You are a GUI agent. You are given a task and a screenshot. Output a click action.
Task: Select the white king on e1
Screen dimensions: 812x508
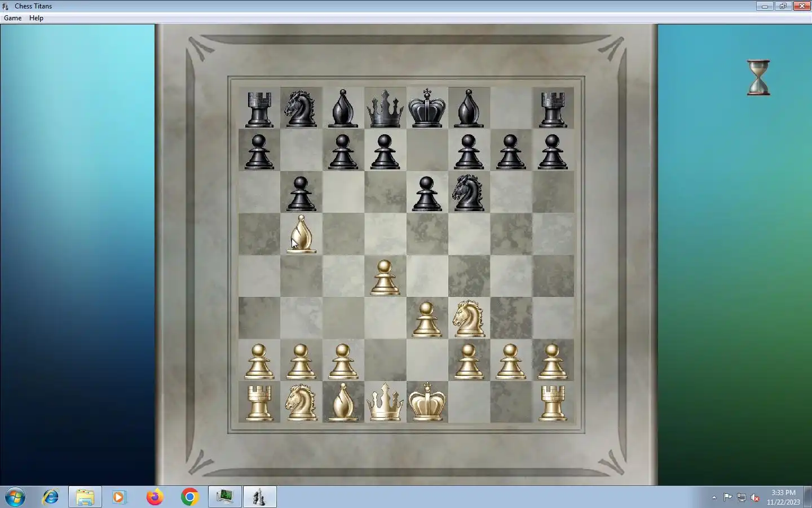click(427, 401)
